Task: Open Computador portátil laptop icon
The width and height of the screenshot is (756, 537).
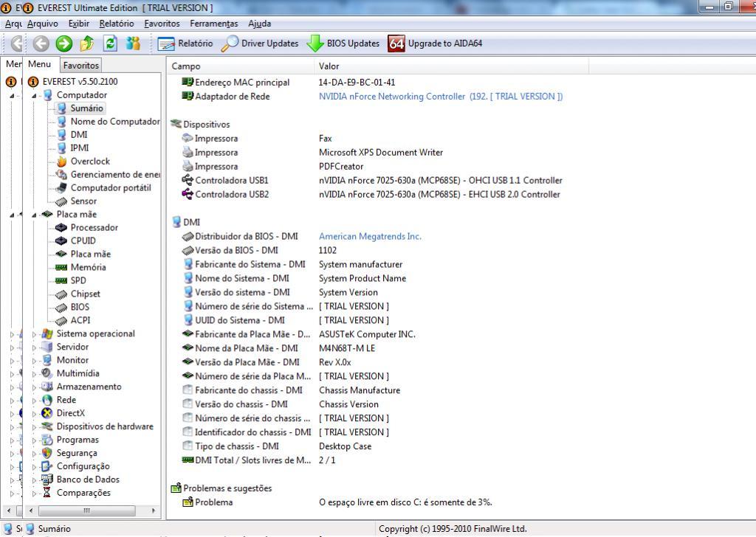Action: pos(61,188)
